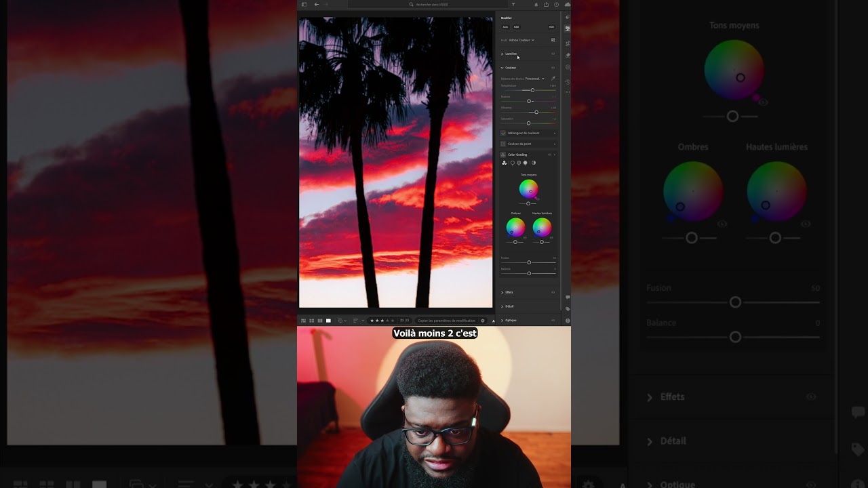Click the Saturation slider handle

pos(528,123)
